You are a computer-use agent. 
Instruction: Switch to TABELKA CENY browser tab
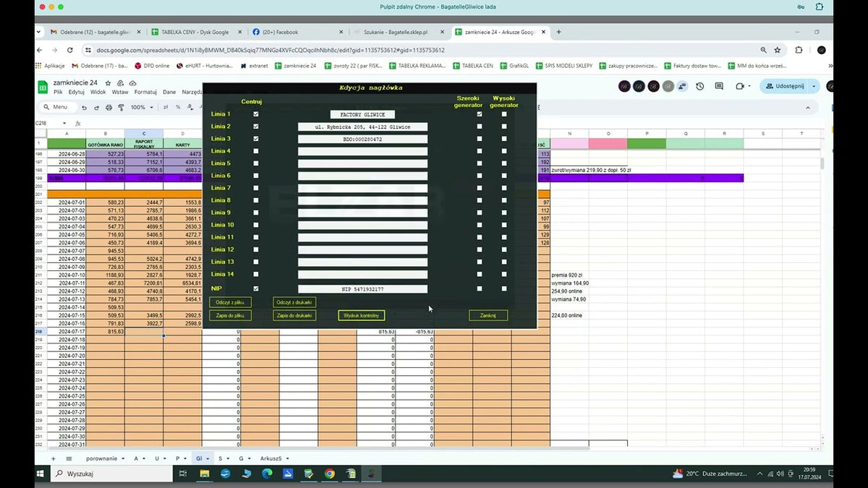click(194, 32)
